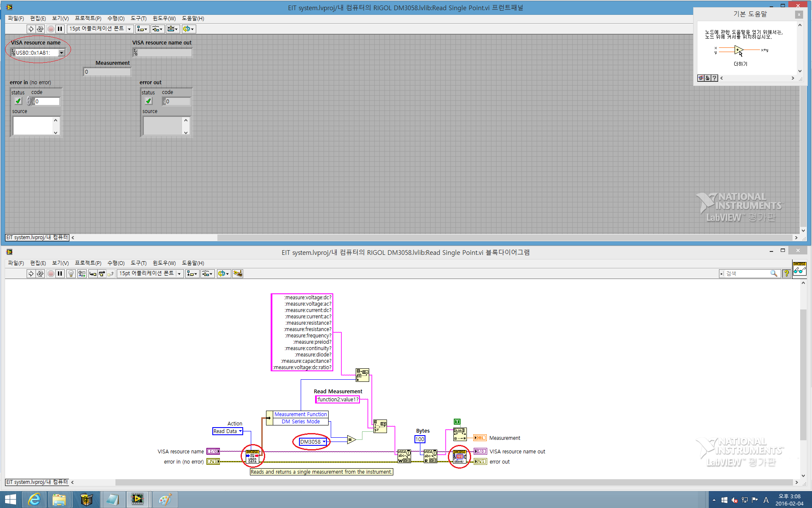Click Run arrow in block diagram toolbar
The image size is (812, 508).
pyautogui.click(x=31, y=273)
